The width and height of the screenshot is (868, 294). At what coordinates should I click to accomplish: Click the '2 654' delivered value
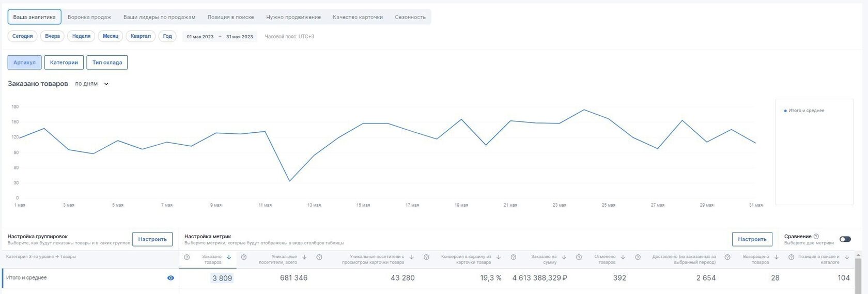706,278
